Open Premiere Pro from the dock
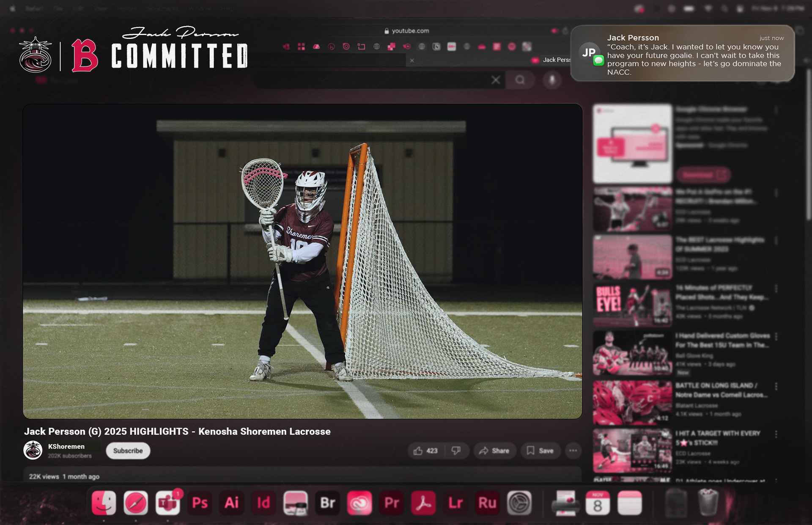The height and width of the screenshot is (525, 812). coord(392,503)
